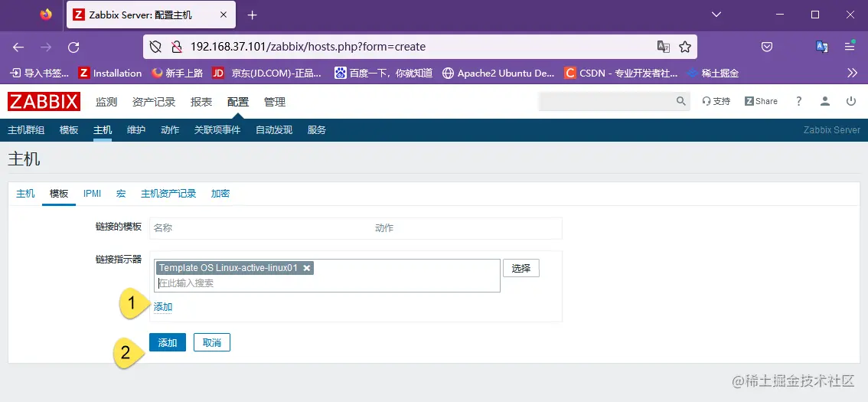
Task: Open the Installation bookmark
Action: pos(110,73)
